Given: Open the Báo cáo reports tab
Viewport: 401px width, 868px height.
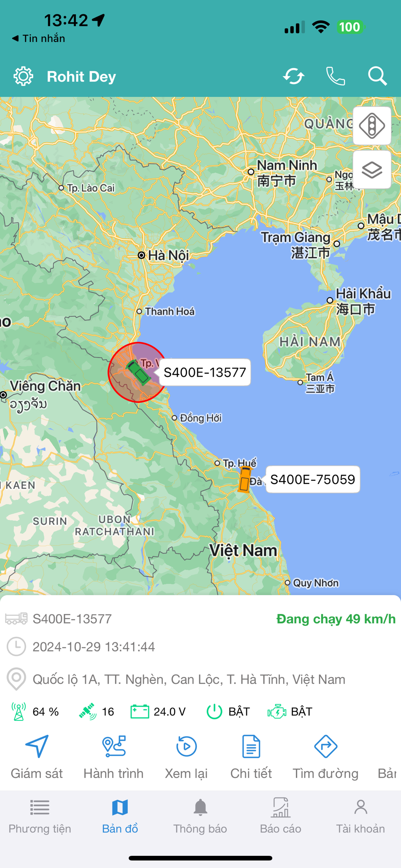Looking at the screenshot, I should point(281,816).
